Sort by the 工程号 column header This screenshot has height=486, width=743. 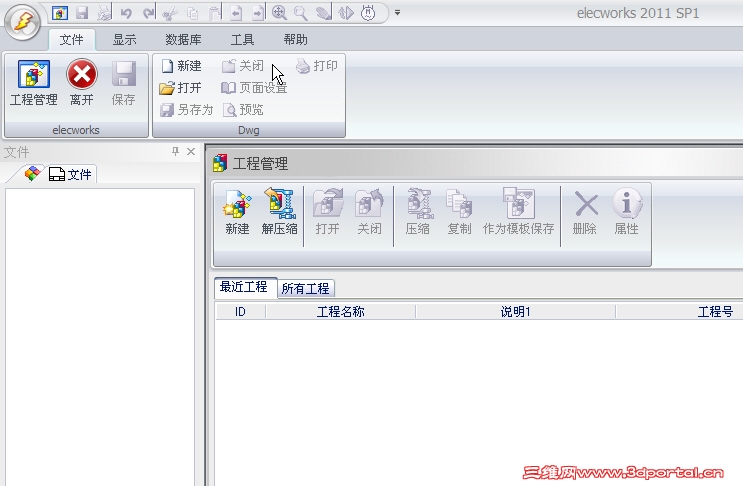click(715, 312)
